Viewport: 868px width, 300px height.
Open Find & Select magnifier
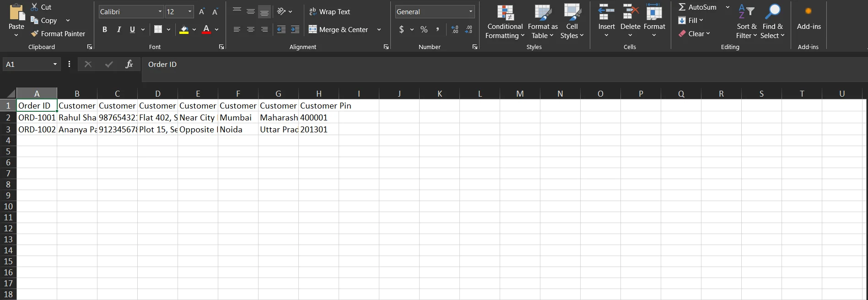tap(772, 22)
